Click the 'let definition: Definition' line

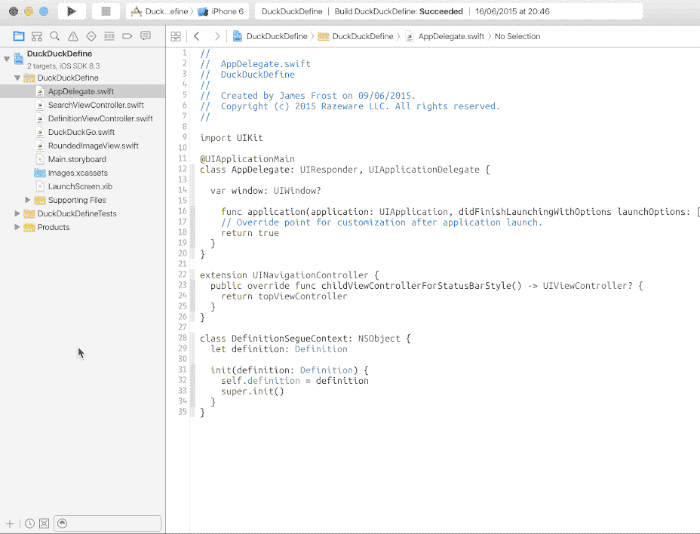click(279, 349)
